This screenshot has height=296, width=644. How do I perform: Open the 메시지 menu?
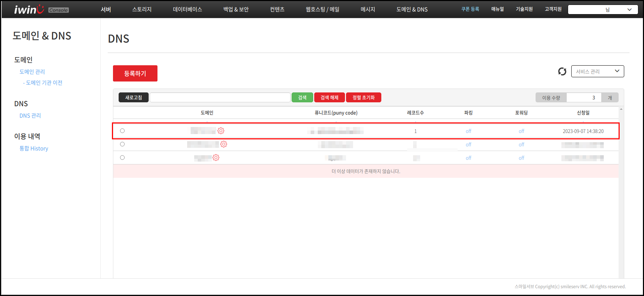tap(368, 10)
